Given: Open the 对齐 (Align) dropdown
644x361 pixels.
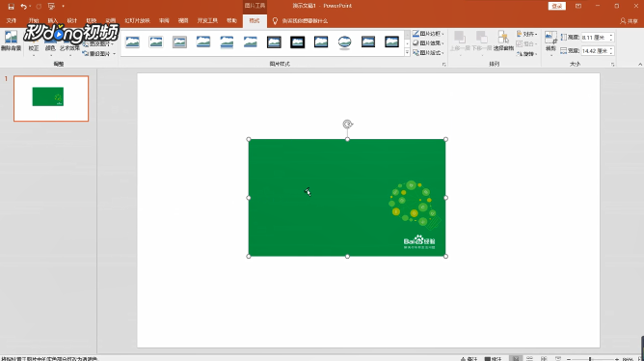Looking at the screenshot, I should [x=527, y=34].
